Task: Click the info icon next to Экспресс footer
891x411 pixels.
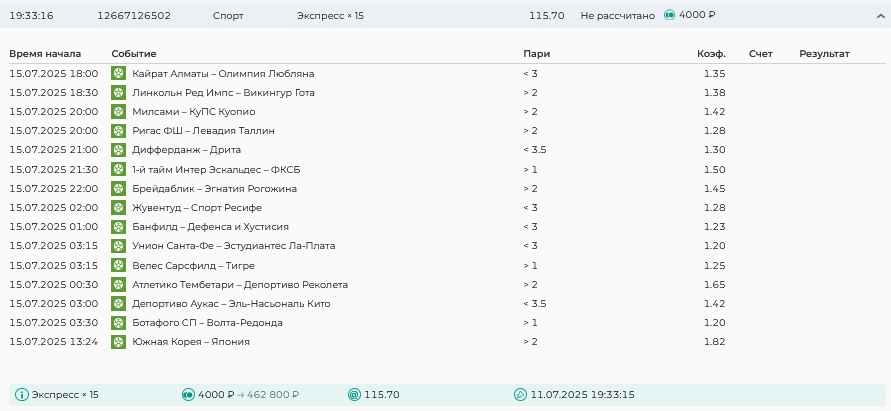Action: pyautogui.click(x=23, y=395)
